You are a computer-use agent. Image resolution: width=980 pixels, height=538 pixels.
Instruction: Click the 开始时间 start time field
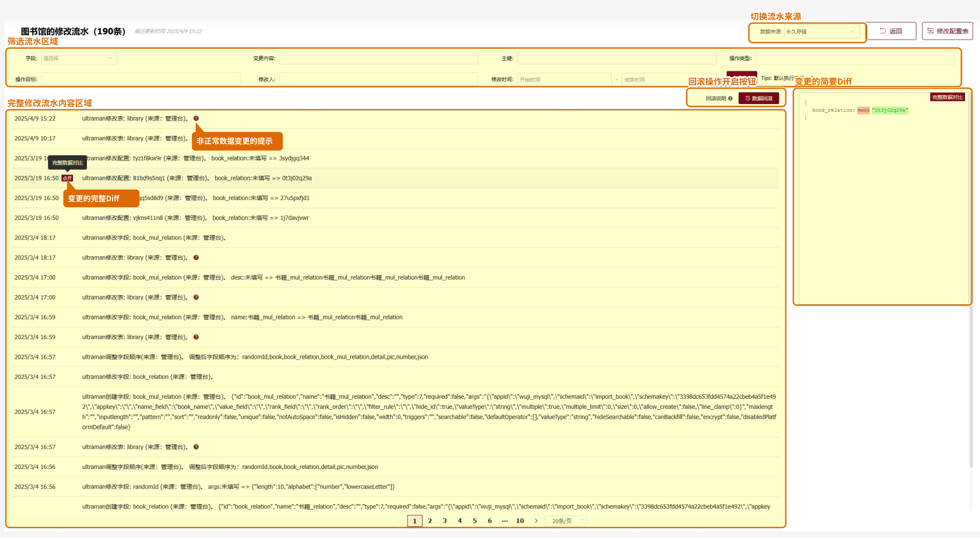pos(564,80)
